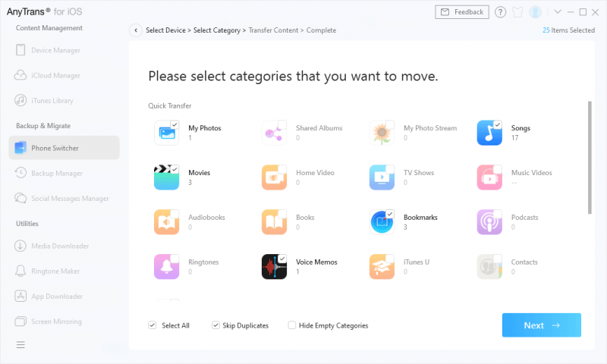Open the My Photos category icon

click(166, 133)
